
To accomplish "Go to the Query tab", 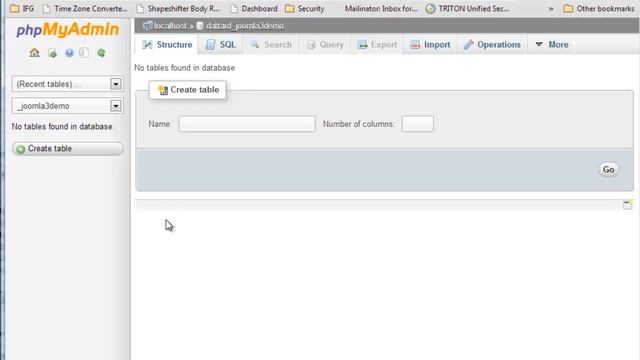I will tap(325, 44).
